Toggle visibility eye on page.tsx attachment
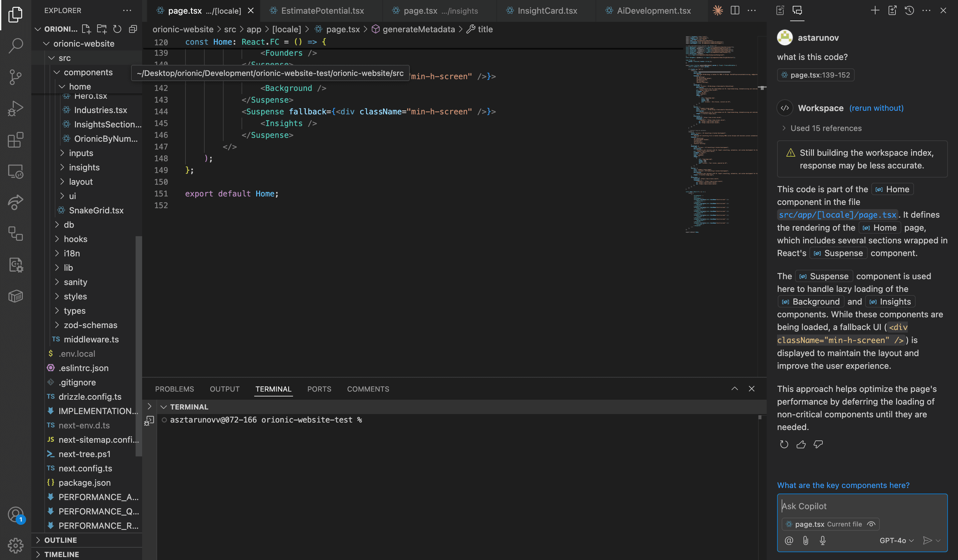The height and width of the screenshot is (560, 958). click(x=872, y=524)
